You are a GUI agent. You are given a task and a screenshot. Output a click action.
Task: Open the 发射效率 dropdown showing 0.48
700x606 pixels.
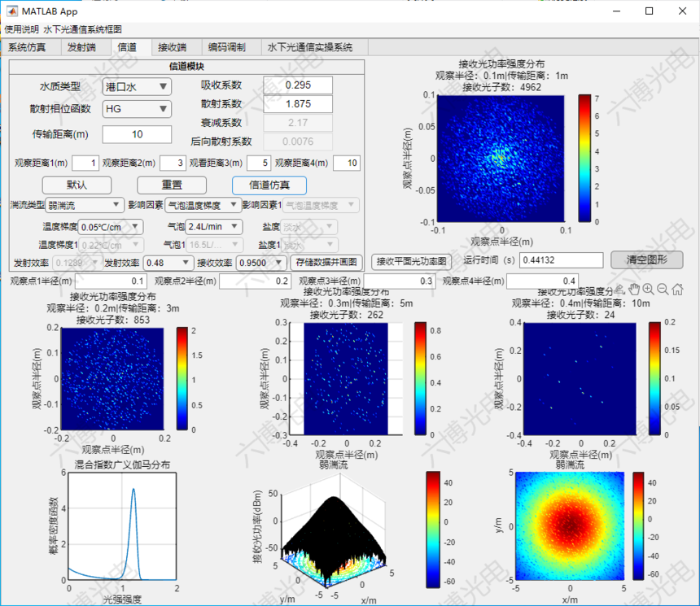(168, 263)
